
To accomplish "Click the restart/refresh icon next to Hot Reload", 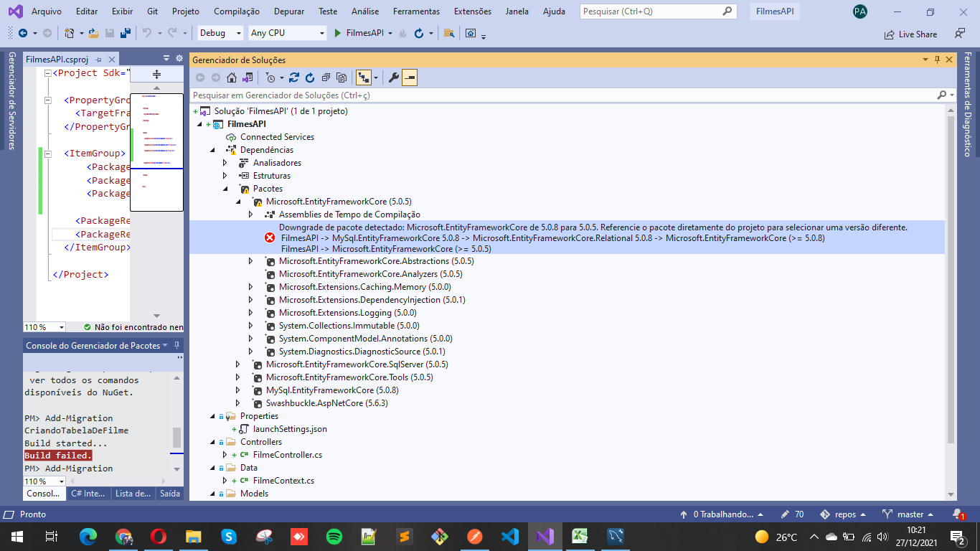I will [419, 33].
